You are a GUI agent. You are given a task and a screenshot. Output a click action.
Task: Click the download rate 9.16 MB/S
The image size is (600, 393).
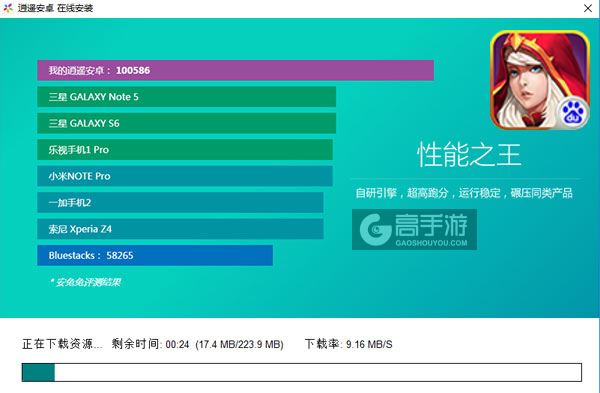[369, 344]
